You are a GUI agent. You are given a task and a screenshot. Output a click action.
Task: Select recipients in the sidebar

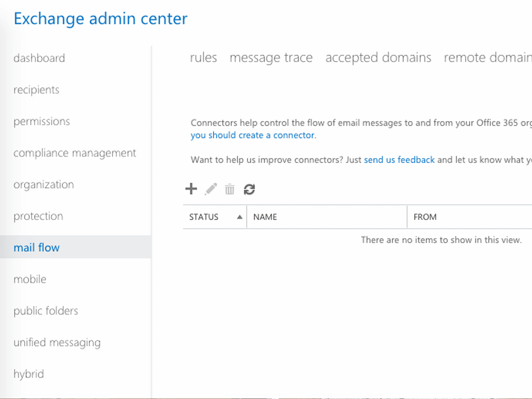tap(36, 90)
